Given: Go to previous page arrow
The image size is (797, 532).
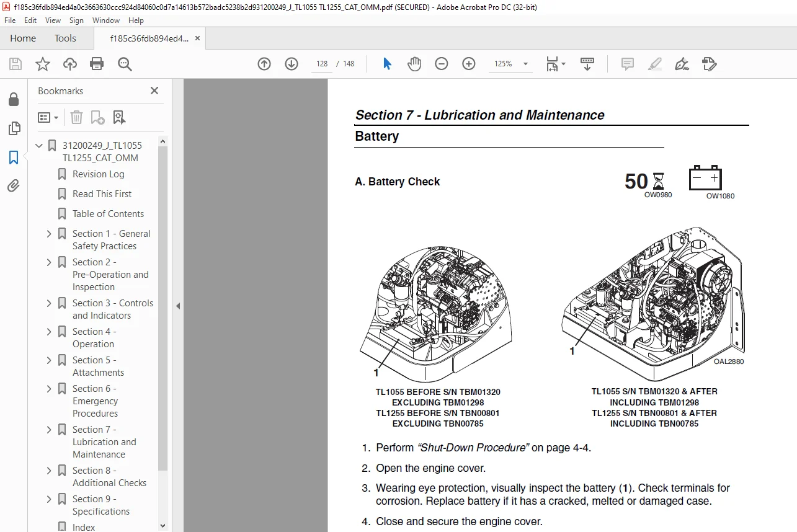Looking at the screenshot, I should pyautogui.click(x=264, y=64).
